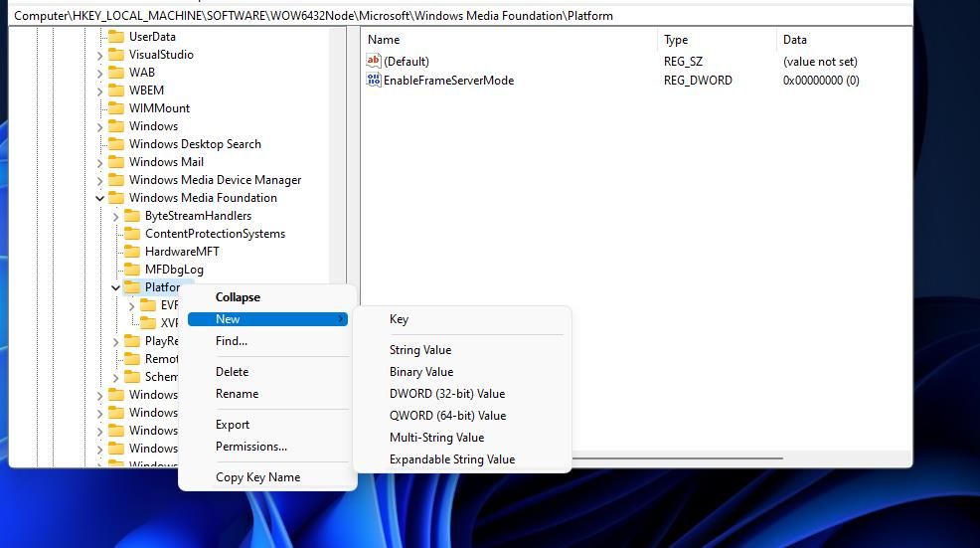Click the (Default) string value icon
This screenshot has width=980, height=548.
[x=373, y=61]
